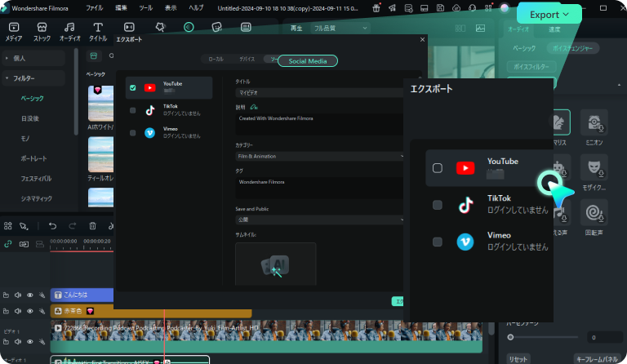Screen dimensions: 627x364
Task: Hide the ビデオ 1 track with eye icon
Action: click(x=30, y=342)
